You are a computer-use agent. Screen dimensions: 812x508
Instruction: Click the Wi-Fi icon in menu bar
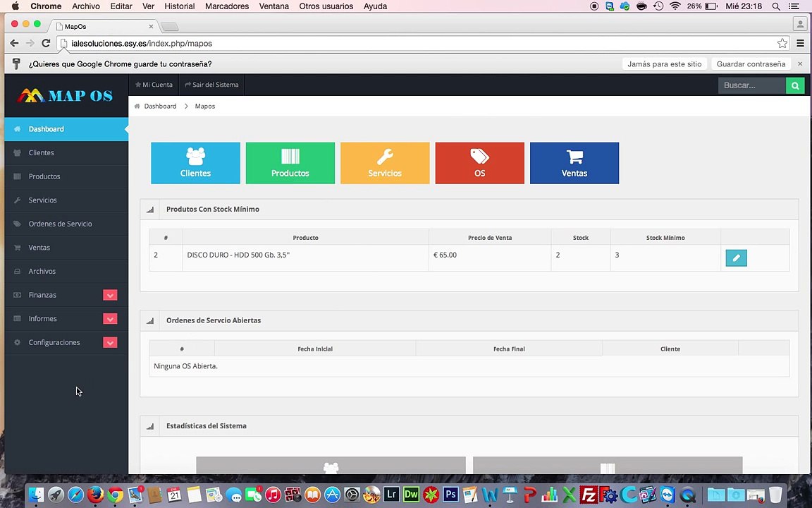[x=675, y=6]
